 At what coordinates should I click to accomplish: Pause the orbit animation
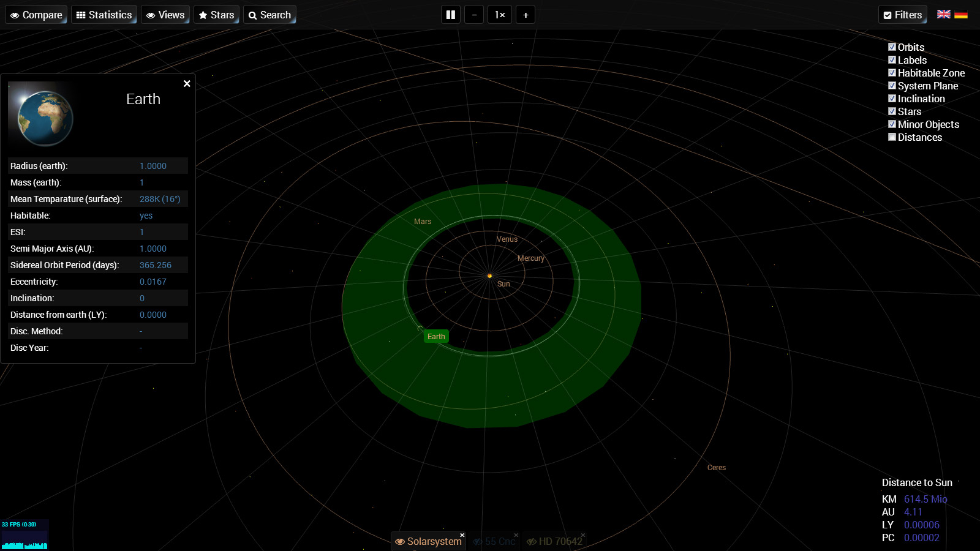coord(451,15)
